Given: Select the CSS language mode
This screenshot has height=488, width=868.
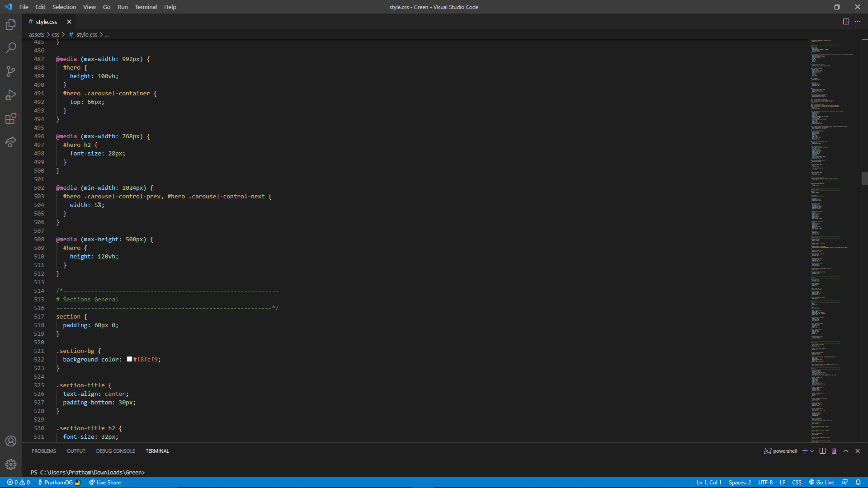Looking at the screenshot, I should point(797,483).
